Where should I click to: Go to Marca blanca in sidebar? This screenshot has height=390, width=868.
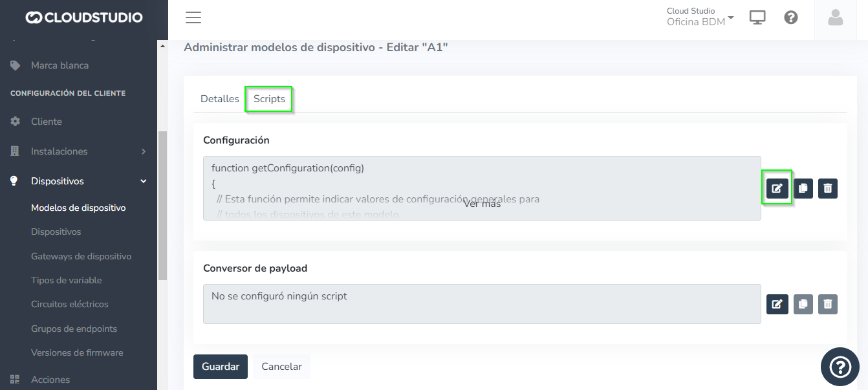[60, 65]
